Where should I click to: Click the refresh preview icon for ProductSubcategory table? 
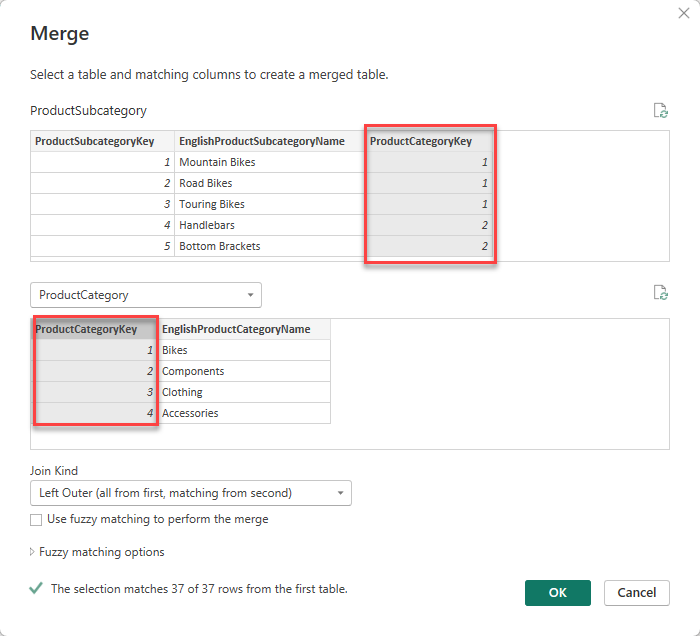coord(660,111)
